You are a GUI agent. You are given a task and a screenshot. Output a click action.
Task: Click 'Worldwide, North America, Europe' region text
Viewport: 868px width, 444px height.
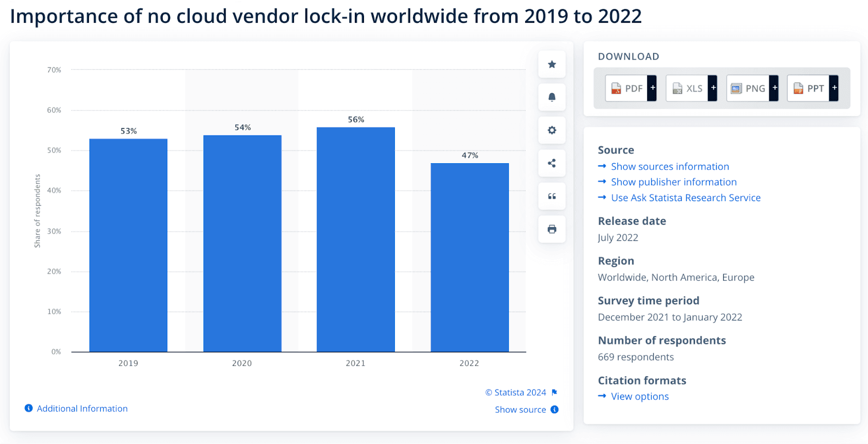[676, 277]
